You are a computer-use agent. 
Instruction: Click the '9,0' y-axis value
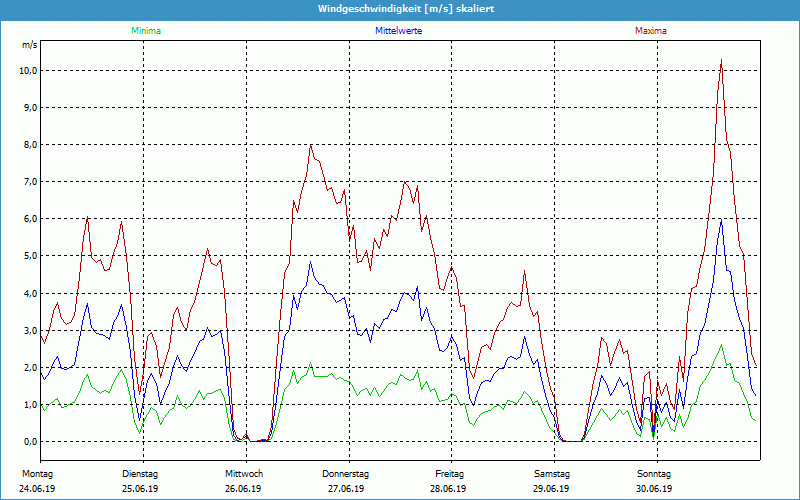click(30, 108)
